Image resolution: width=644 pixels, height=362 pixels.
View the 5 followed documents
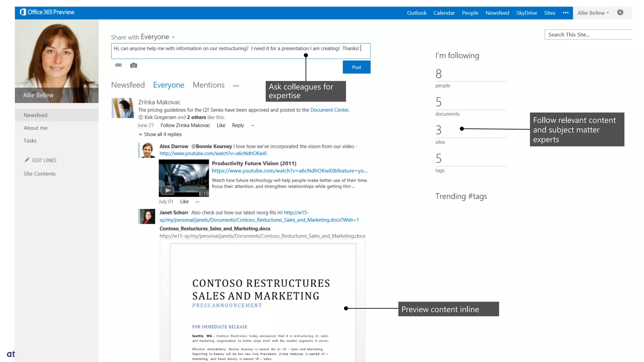[x=470, y=106]
